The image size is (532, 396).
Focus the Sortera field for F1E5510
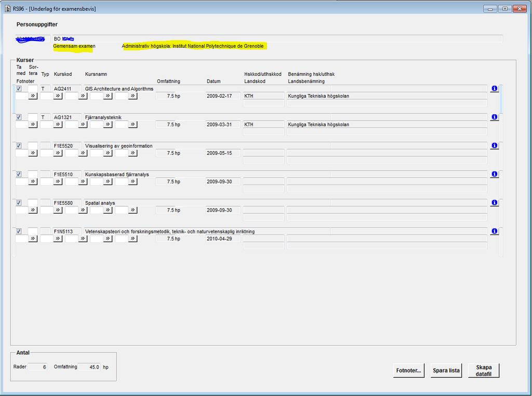(x=33, y=174)
